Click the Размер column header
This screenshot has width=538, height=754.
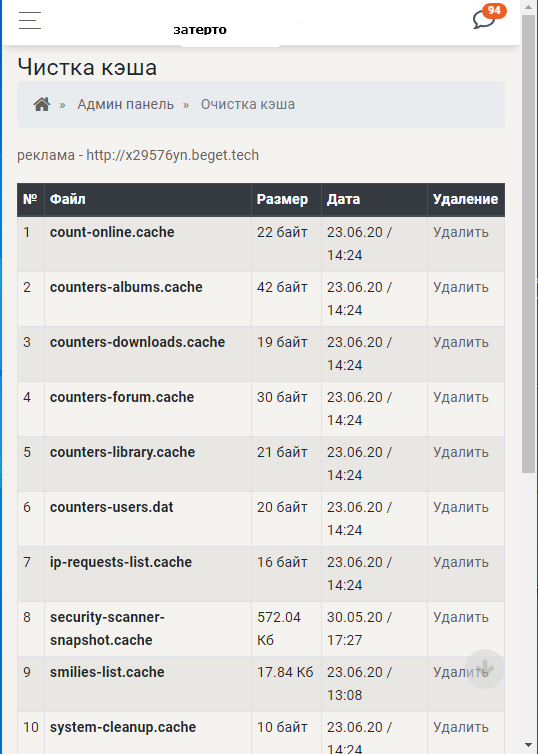[x=282, y=199]
